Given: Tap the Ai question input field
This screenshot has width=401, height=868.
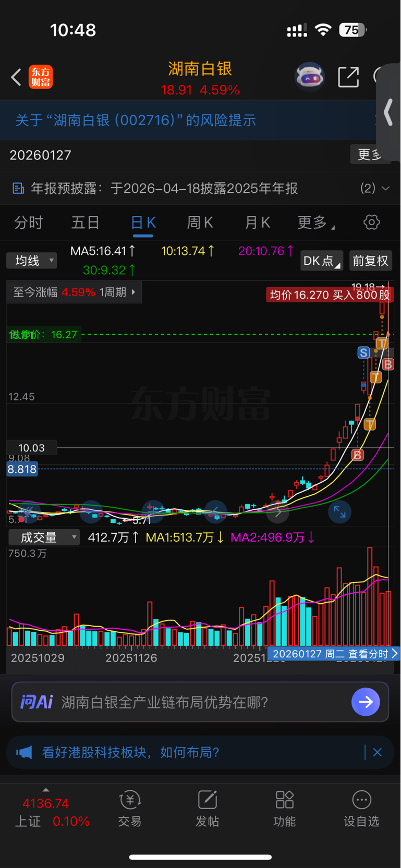Looking at the screenshot, I should click(200, 702).
